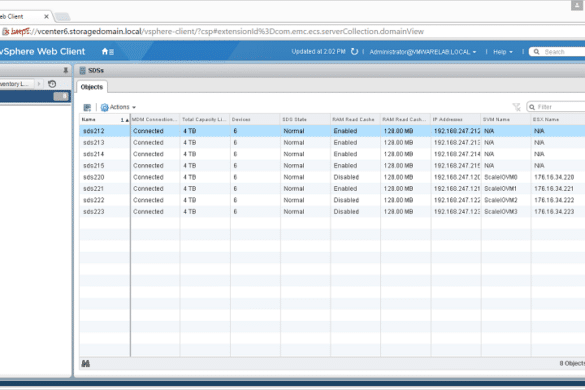The image size is (585, 390).
Task: Select the Objects tab
Action: click(91, 87)
